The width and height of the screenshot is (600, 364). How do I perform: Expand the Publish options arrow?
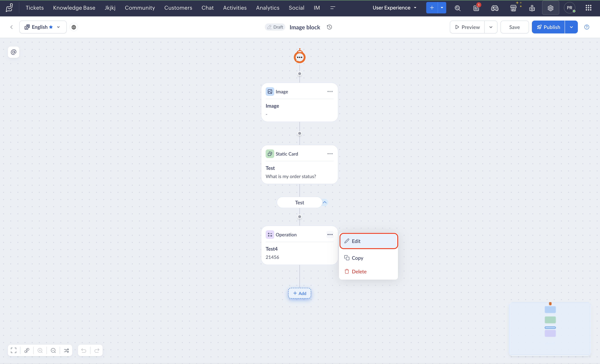(571, 27)
